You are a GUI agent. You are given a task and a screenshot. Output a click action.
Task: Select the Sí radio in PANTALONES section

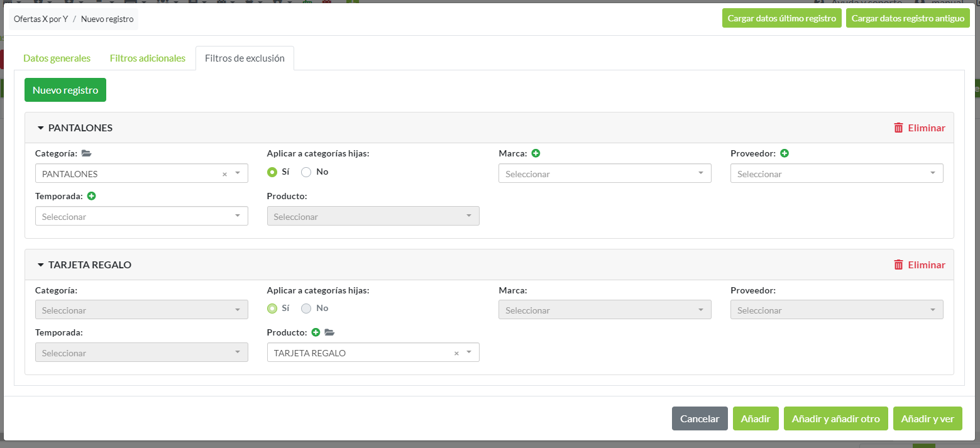tap(272, 172)
